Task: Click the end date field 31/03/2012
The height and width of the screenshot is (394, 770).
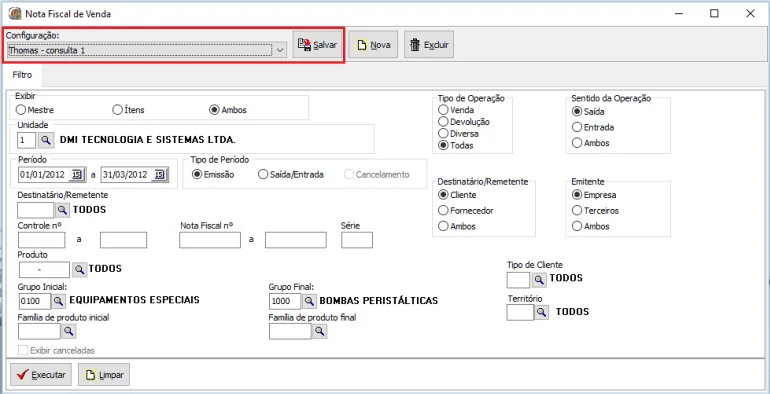Action: point(127,174)
